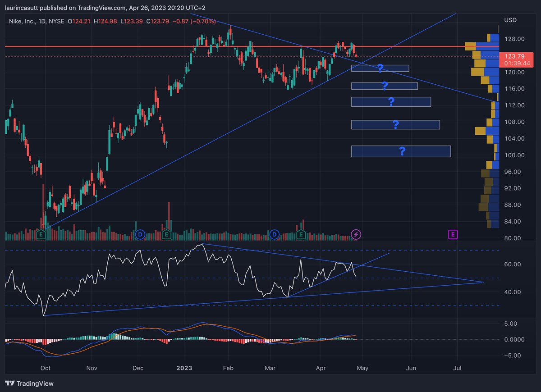
Task: Click the purple lightning event icon
Action: coord(356,234)
